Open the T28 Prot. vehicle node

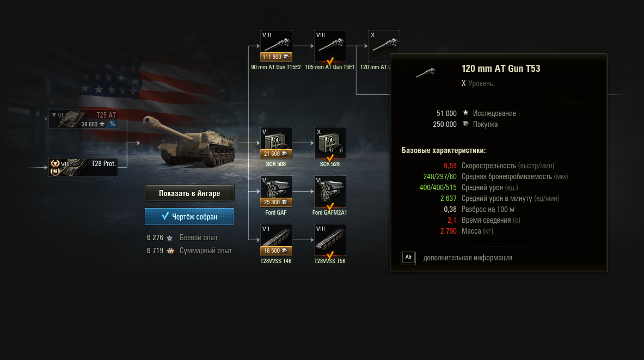pyautogui.click(x=83, y=167)
